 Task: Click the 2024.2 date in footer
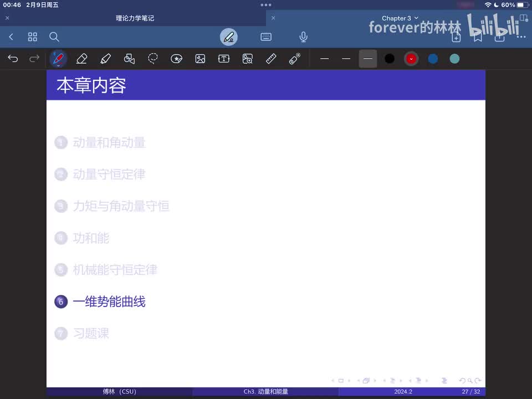pyautogui.click(x=403, y=392)
